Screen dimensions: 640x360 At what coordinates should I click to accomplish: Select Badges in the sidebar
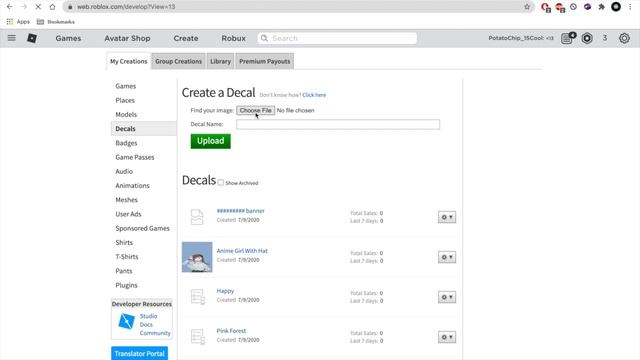[x=126, y=143]
